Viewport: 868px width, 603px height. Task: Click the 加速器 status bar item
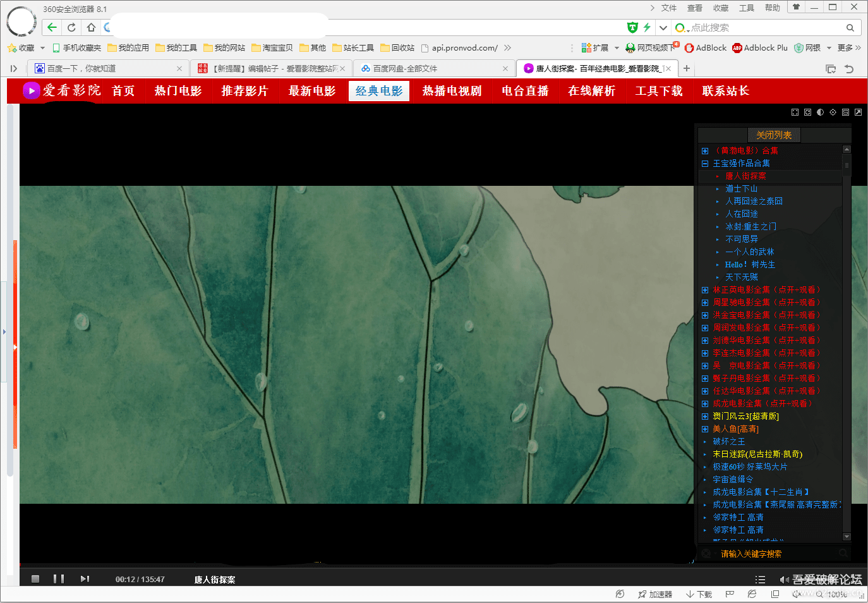(655, 594)
